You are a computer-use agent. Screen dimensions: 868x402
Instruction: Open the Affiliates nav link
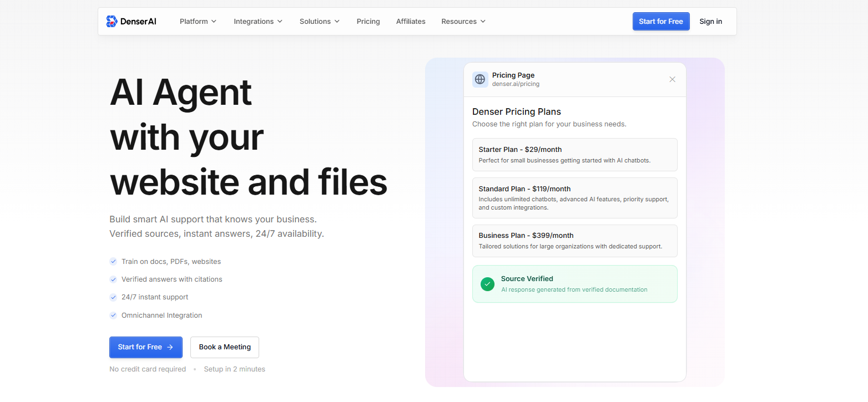point(411,22)
